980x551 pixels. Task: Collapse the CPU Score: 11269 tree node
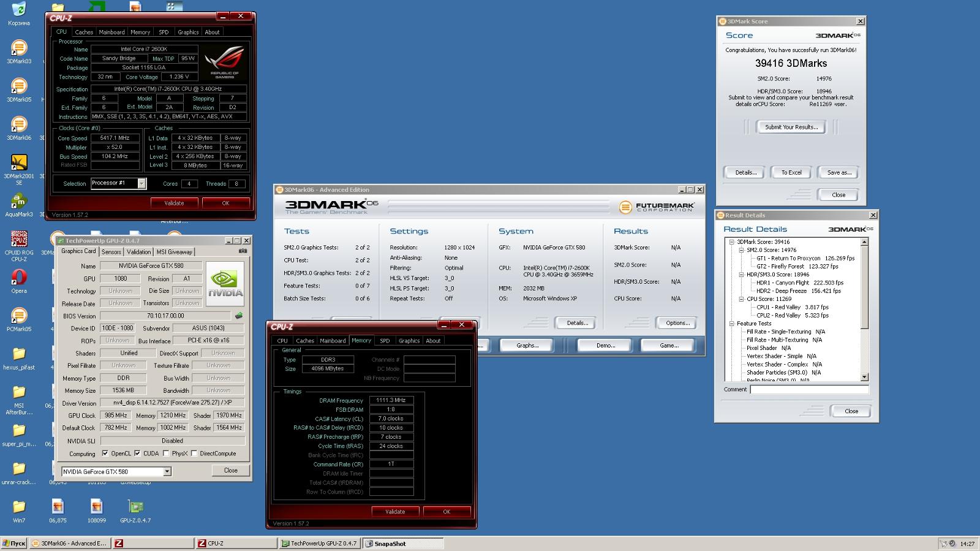[741, 299]
